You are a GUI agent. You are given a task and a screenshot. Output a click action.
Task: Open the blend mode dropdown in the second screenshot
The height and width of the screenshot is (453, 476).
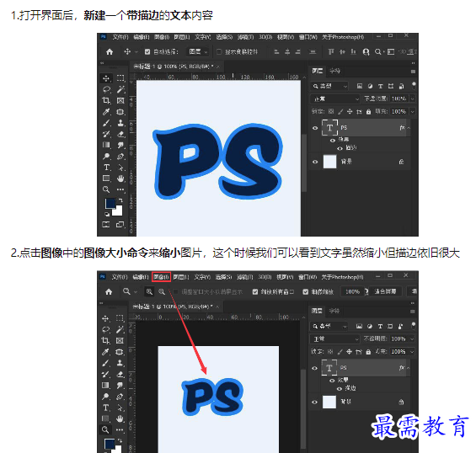click(x=334, y=339)
